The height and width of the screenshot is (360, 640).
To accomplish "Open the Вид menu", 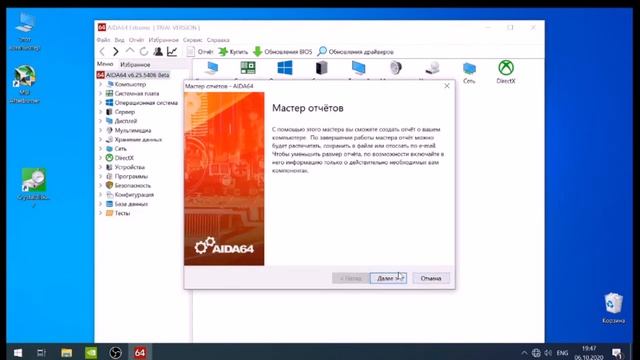I will click(x=119, y=40).
